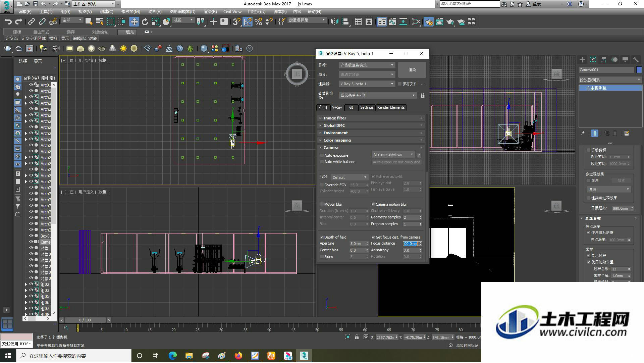Activate the Select and Rotate tool
644x363 pixels.
(x=145, y=22)
